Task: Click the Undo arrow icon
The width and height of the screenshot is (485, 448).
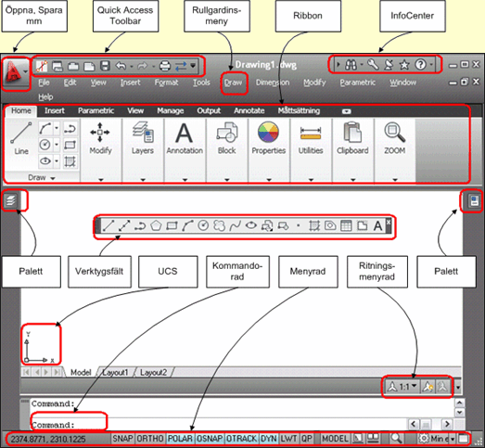Action: 121,66
